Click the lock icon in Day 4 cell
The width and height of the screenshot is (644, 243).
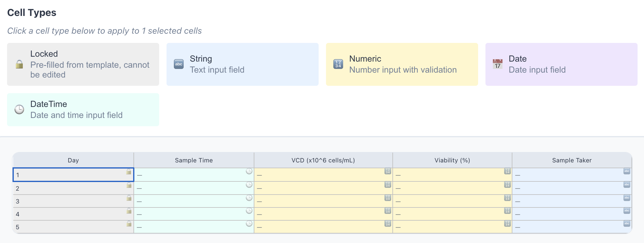129,211
